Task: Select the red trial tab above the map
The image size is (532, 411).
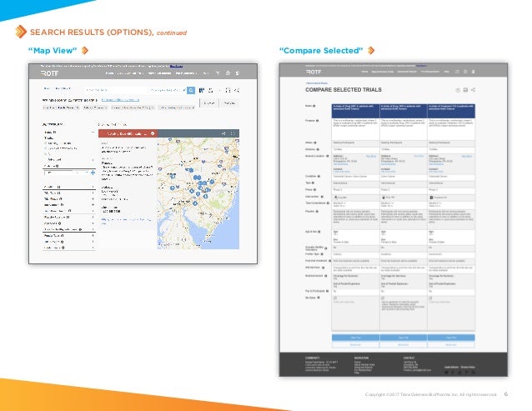Action: [x=128, y=133]
